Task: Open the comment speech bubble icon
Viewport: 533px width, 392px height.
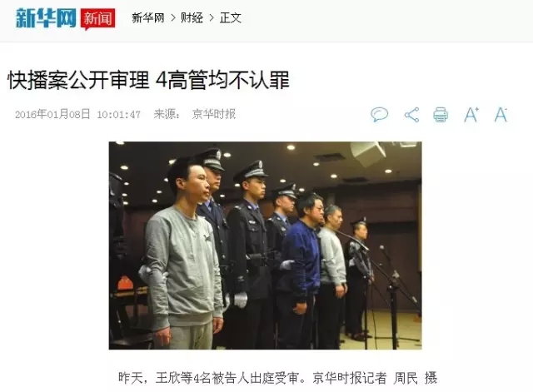Action: point(380,115)
